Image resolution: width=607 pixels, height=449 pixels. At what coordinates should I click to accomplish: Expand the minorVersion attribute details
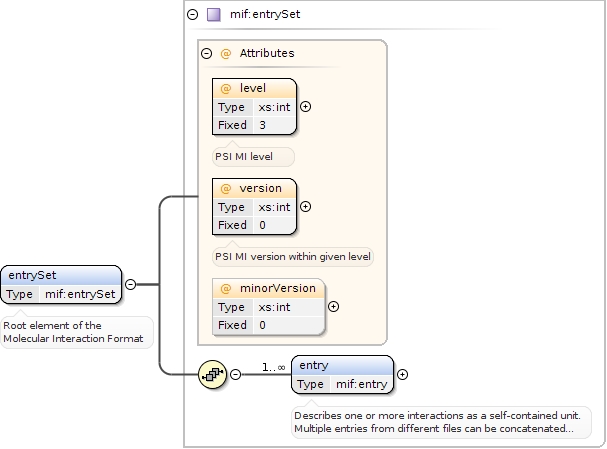334,307
